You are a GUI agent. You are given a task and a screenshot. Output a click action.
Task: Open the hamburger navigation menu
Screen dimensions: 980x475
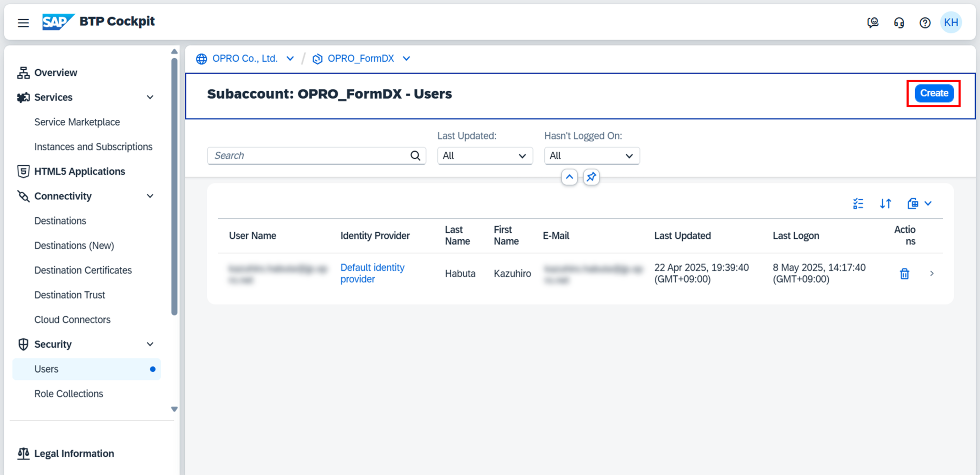[x=23, y=23]
